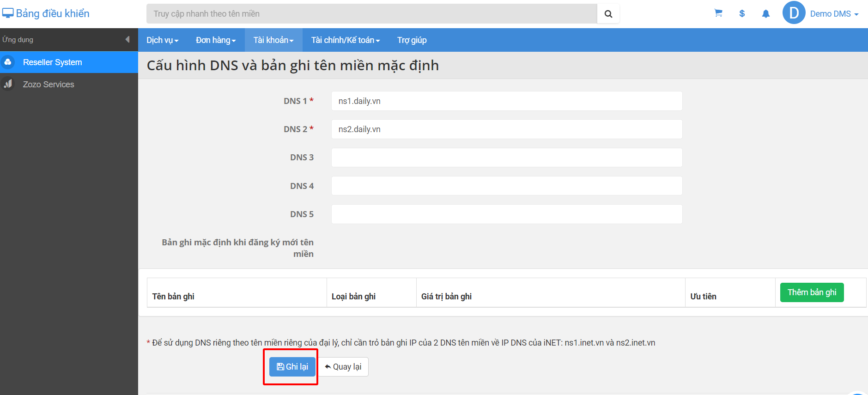Click the search magnifier icon
This screenshot has width=868, height=395.
[x=608, y=14]
